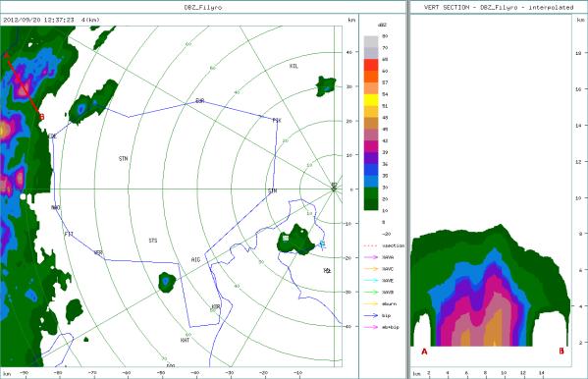
Task: Click the KIL station label on map
Action: coord(294,66)
